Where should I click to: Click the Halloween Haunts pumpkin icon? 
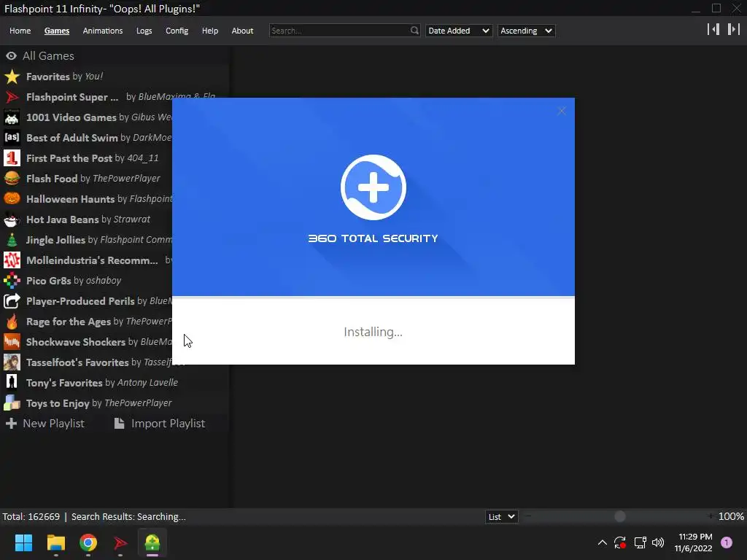click(12, 199)
